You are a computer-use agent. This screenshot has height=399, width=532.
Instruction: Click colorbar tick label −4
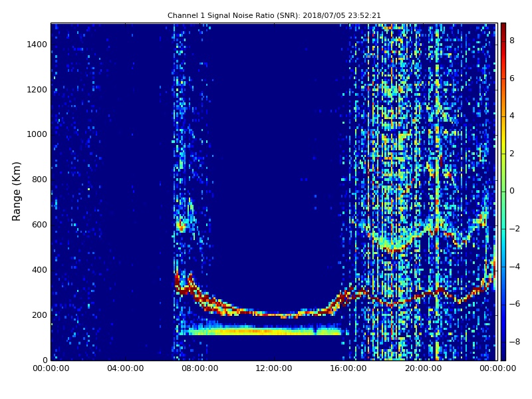click(x=515, y=267)
